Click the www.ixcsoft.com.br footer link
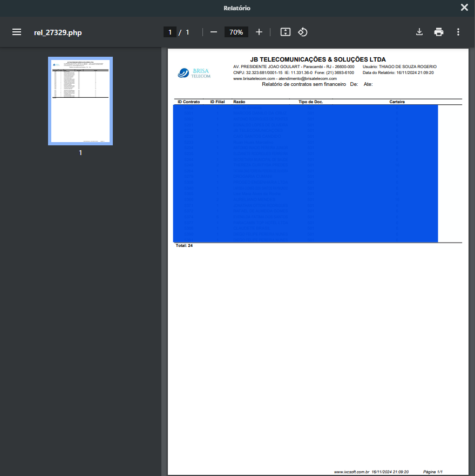Image resolution: width=475 pixels, height=476 pixels. pyautogui.click(x=351, y=472)
